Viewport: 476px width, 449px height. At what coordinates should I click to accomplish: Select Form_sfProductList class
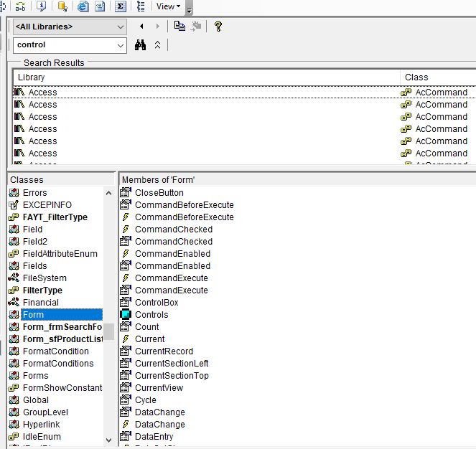click(62, 339)
